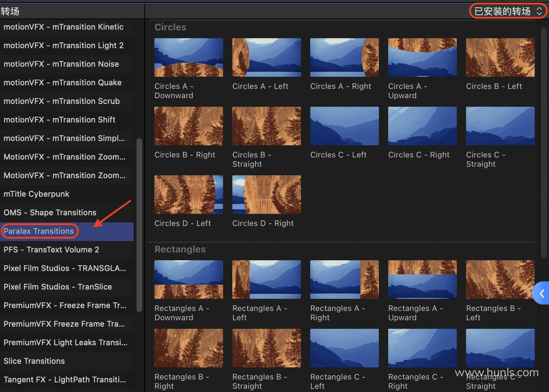Select mTitle Cyberpunk in sidebar
The image size is (549, 392).
click(36, 194)
